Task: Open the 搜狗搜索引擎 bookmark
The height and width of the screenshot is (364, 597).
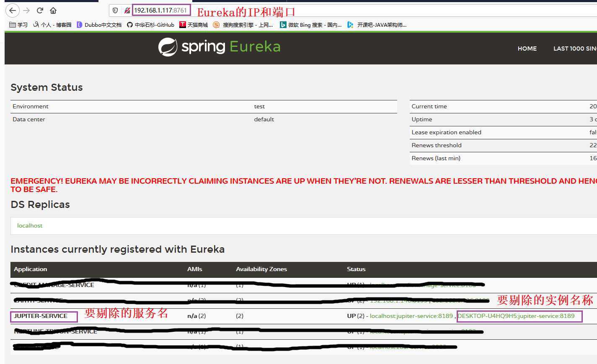Action: pyautogui.click(x=243, y=25)
